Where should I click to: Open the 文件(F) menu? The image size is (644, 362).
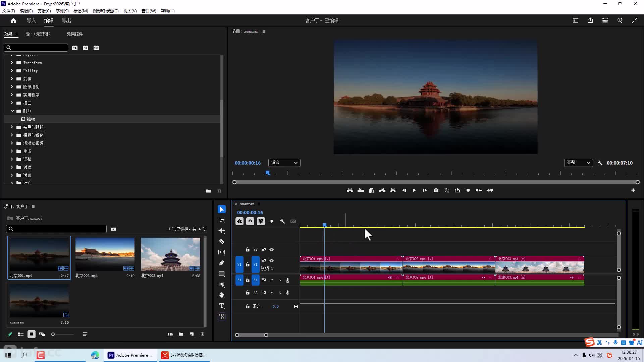click(x=9, y=11)
